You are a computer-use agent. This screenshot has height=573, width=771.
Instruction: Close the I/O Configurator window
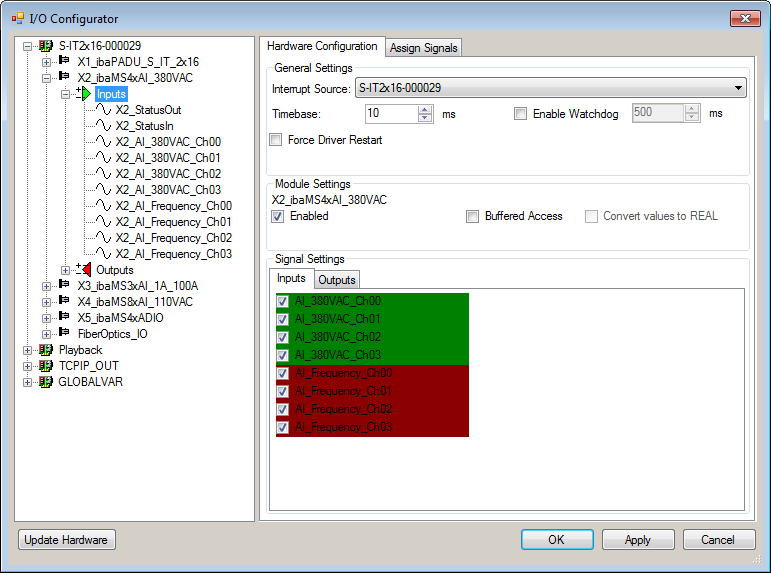pyautogui.click(x=745, y=19)
